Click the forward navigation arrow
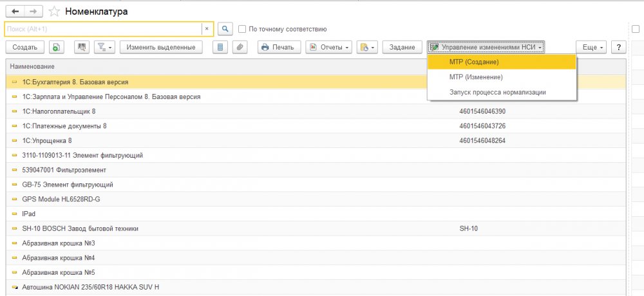644x296 pixels. [34, 12]
